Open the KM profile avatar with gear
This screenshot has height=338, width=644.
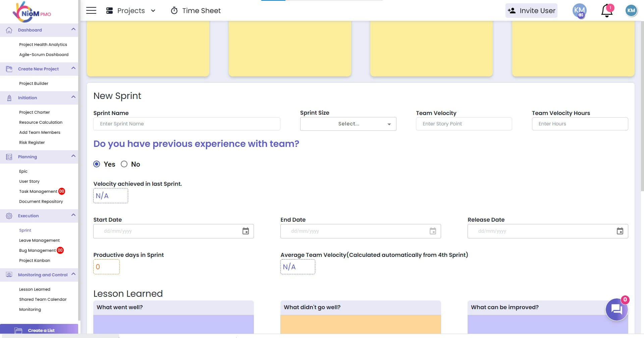579,11
